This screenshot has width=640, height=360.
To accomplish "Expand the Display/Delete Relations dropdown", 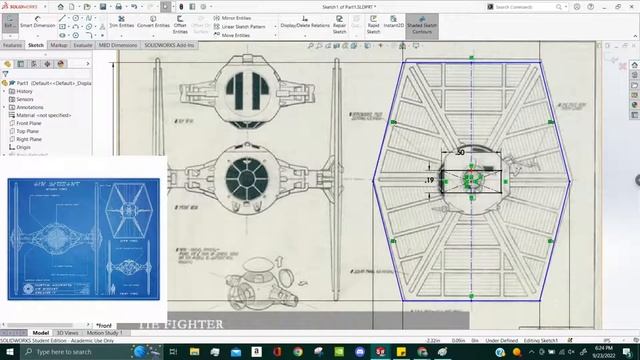I will [305, 36].
